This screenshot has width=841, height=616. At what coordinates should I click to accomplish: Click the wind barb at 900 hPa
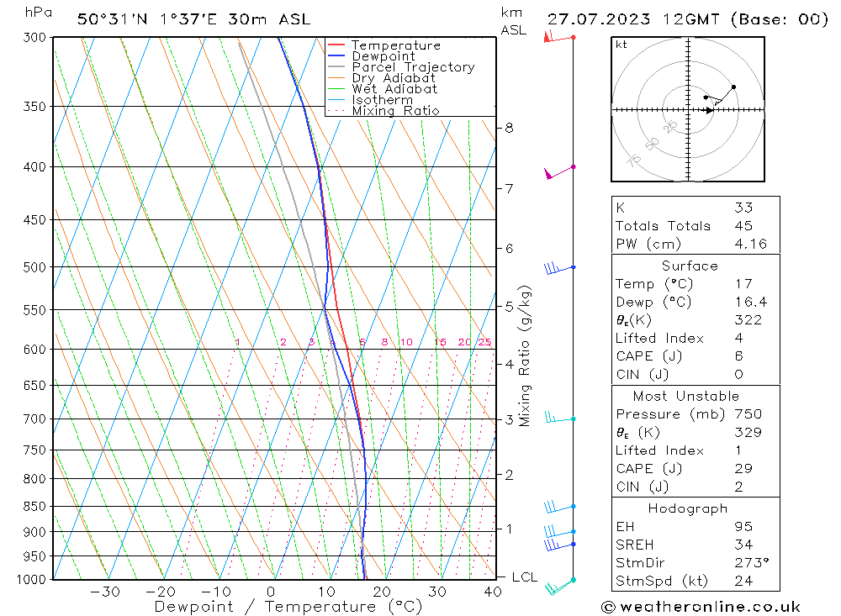[x=559, y=531]
